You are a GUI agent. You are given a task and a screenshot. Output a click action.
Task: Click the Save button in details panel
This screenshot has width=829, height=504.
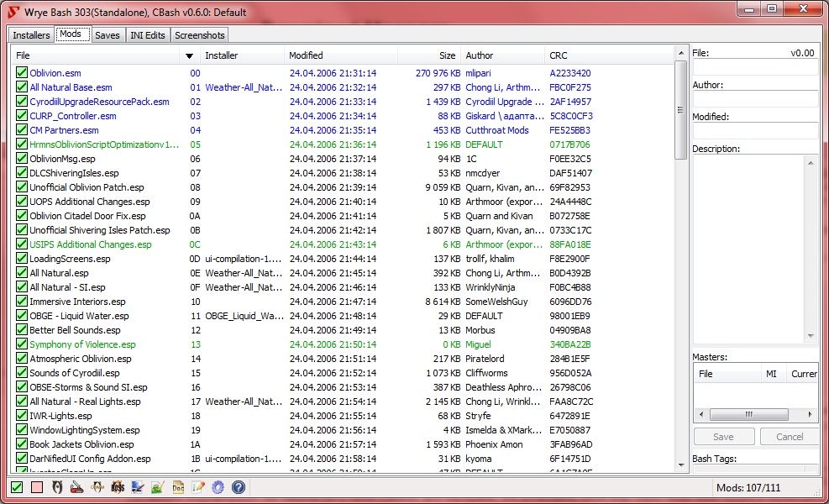(723, 436)
